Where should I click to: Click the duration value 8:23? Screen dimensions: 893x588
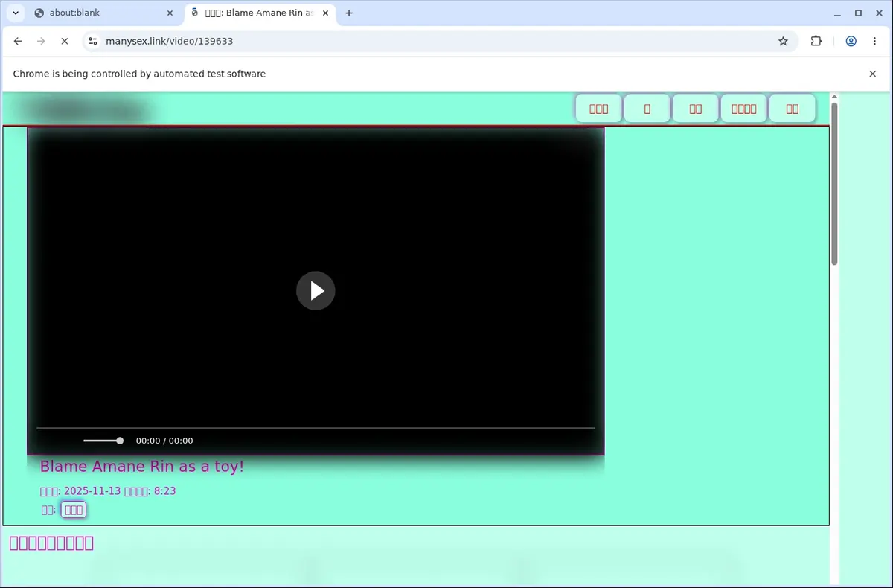165,491
